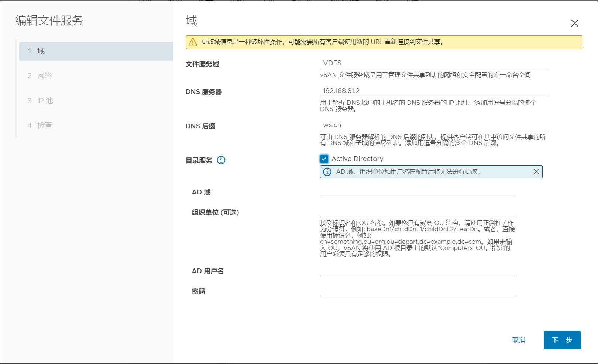Click the info icon next to 目录服务
Viewport: 598px width, 364px height.
point(221,160)
